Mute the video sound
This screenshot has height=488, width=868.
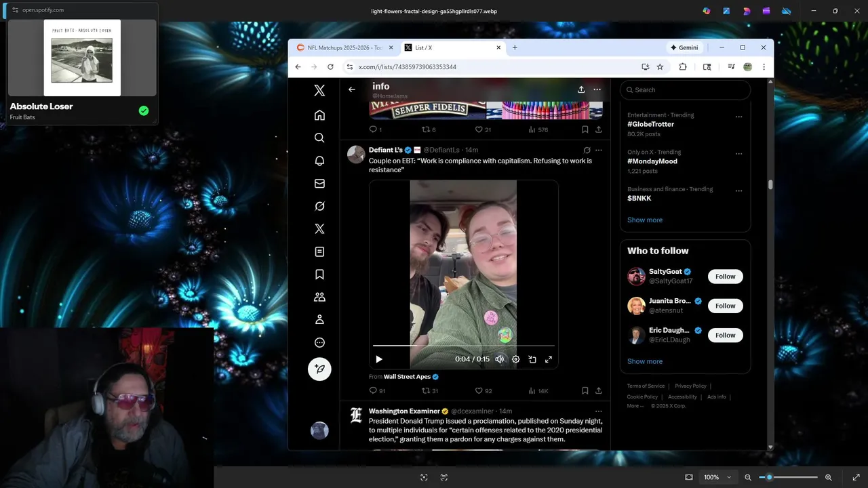point(500,359)
